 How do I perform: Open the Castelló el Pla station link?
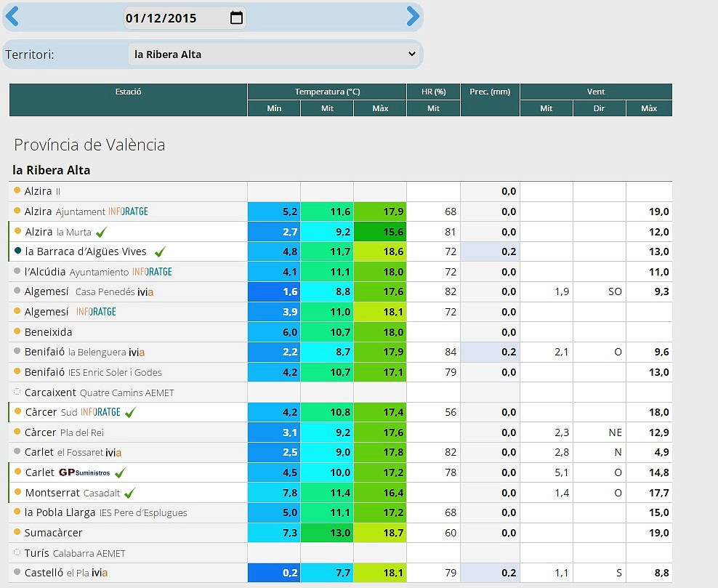[66, 573]
